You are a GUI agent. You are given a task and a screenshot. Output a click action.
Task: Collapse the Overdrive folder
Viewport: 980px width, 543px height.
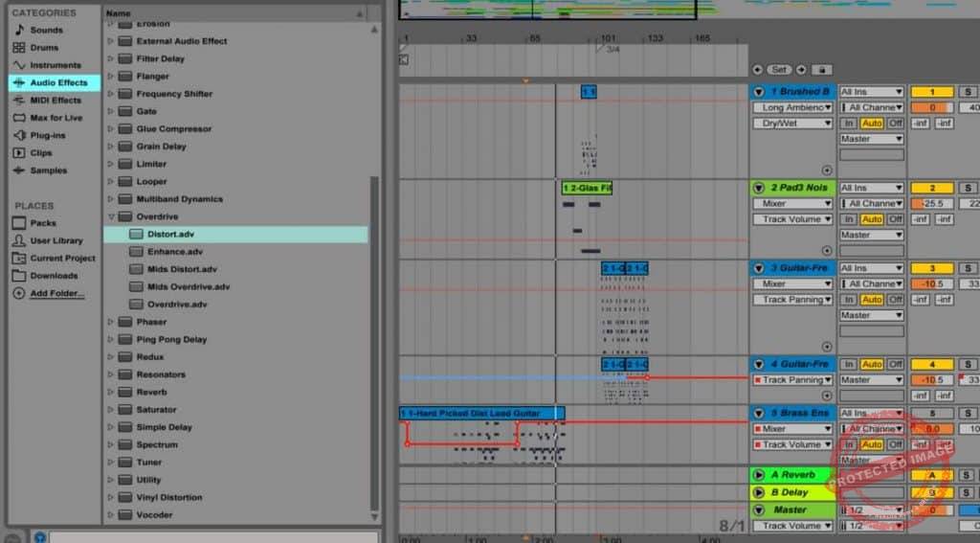[111, 216]
